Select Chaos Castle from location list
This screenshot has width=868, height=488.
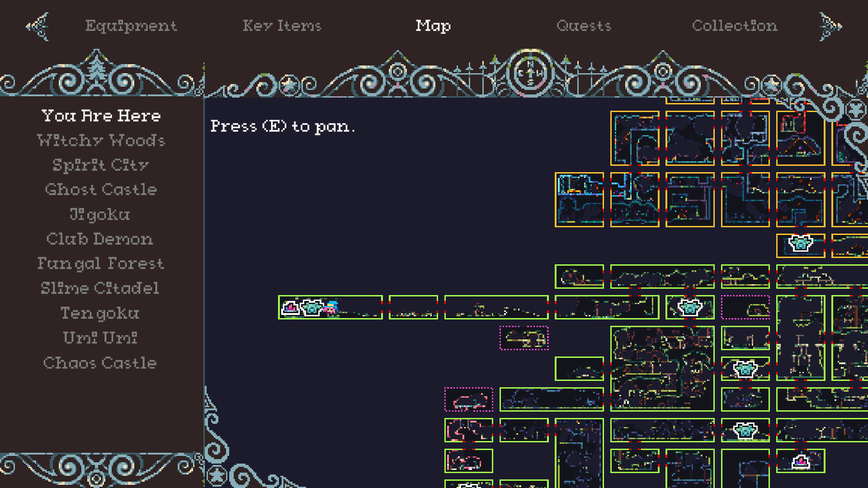coord(101,363)
